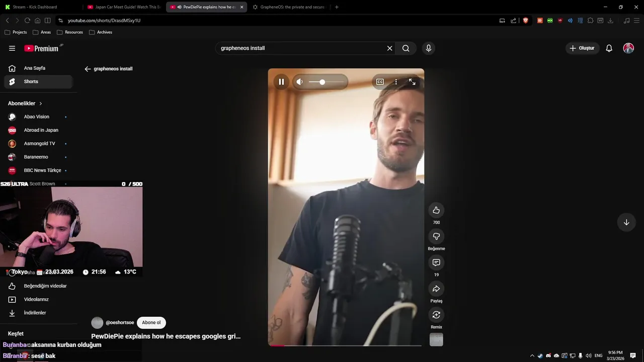
Task: Open comments on the Short
Action: point(436,262)
